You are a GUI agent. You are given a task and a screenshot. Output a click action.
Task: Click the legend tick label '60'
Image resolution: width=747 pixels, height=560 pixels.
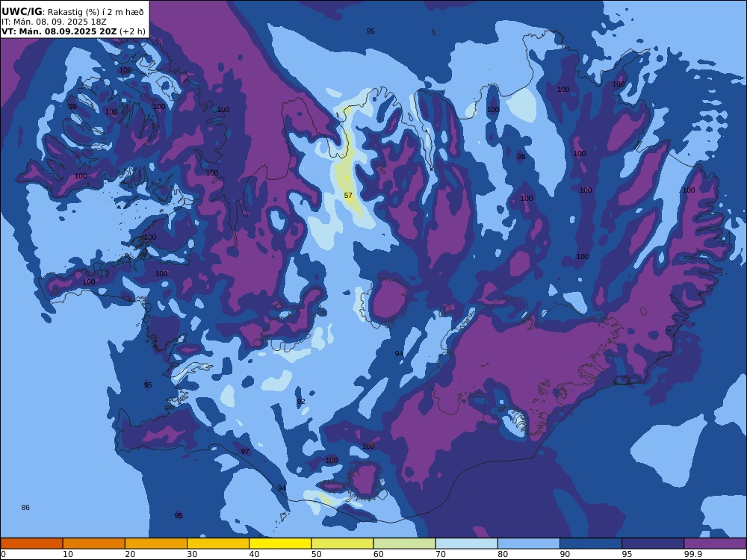[379, 554]
